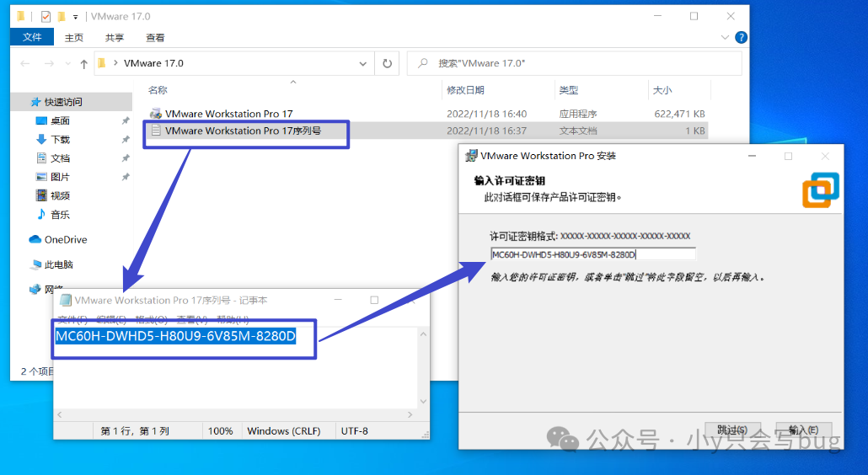Screen dimensions: 868x475
Task: Close the VMware Workstation Pro 安装 dialog
Action: (x=825, y=156)
